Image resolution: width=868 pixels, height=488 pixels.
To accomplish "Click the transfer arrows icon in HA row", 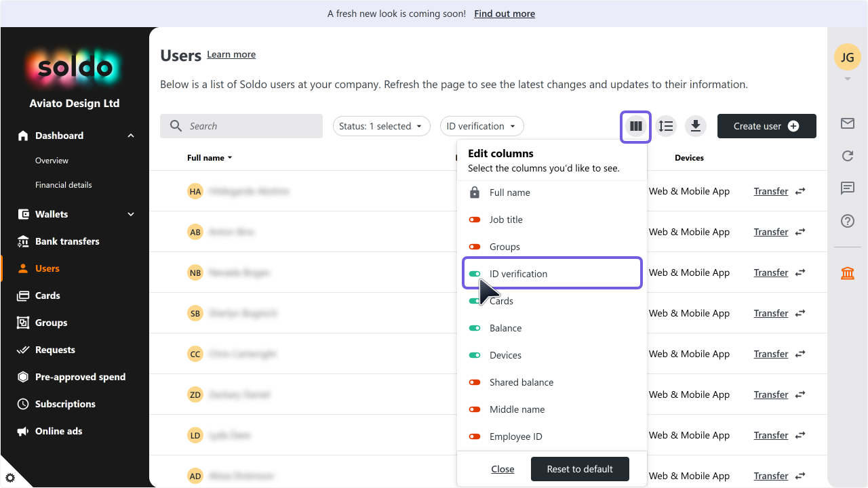I will point(800,191).
